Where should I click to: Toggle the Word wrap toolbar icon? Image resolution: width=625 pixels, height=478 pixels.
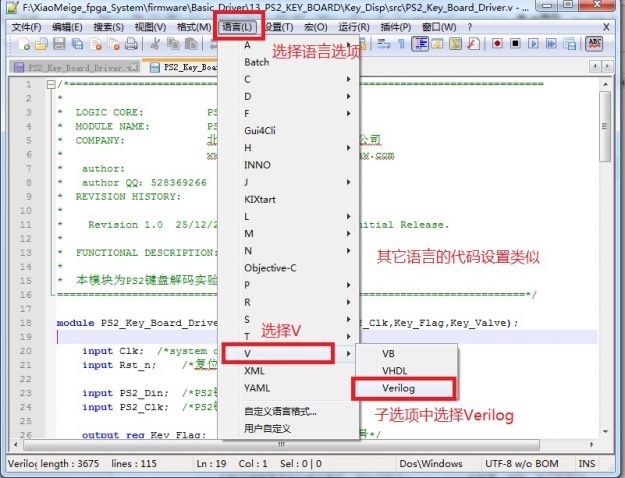coord(383,44)
